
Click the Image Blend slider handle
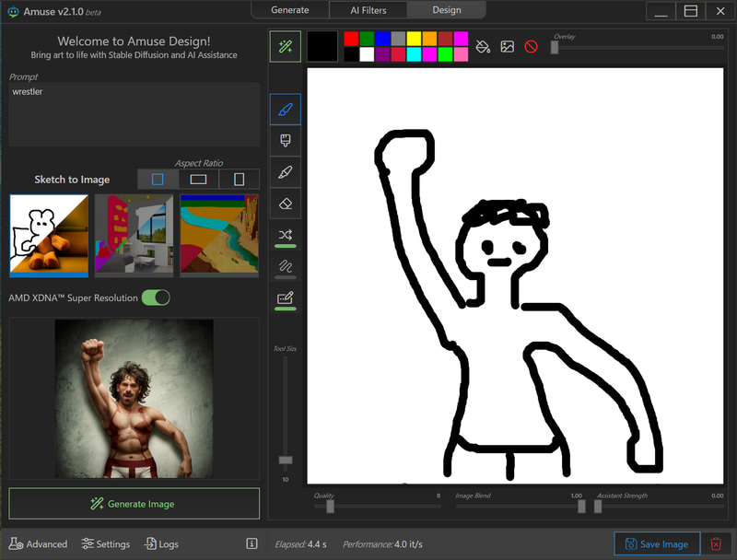581,507
